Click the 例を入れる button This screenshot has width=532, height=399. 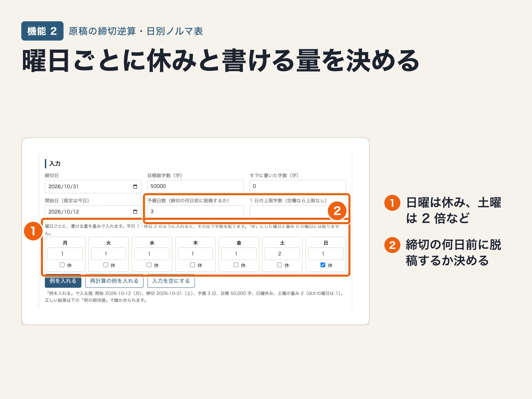tap(63, 281)
